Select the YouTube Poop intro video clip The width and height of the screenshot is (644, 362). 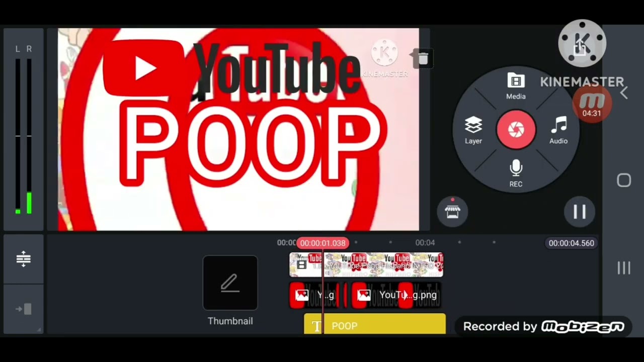click(366, 265)
